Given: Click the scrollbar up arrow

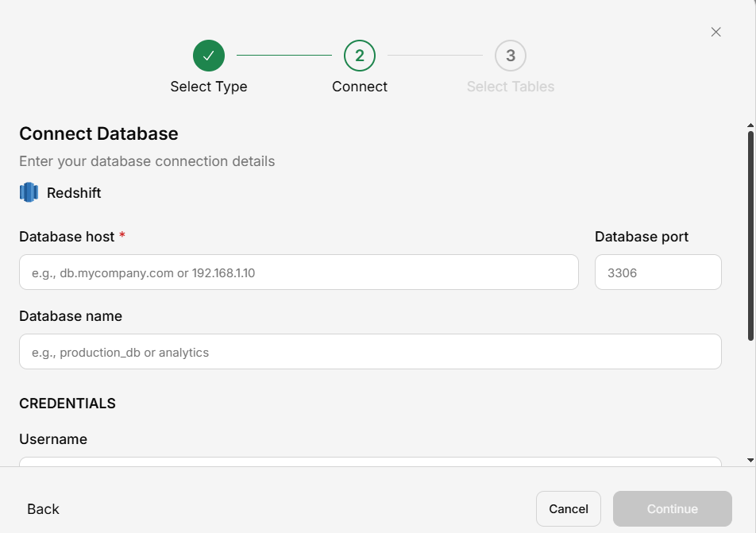Looking at the screenshot, I should tap(750, 126).
